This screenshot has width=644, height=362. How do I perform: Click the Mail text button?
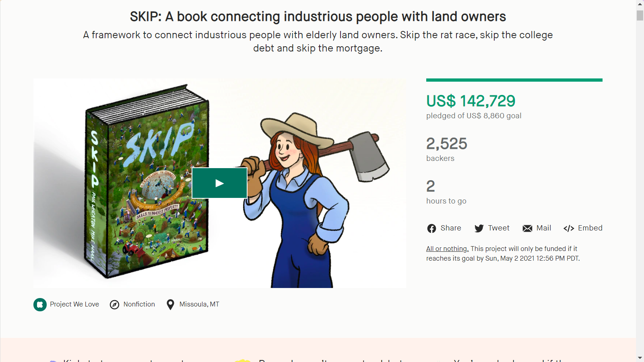tap(544, 228)
